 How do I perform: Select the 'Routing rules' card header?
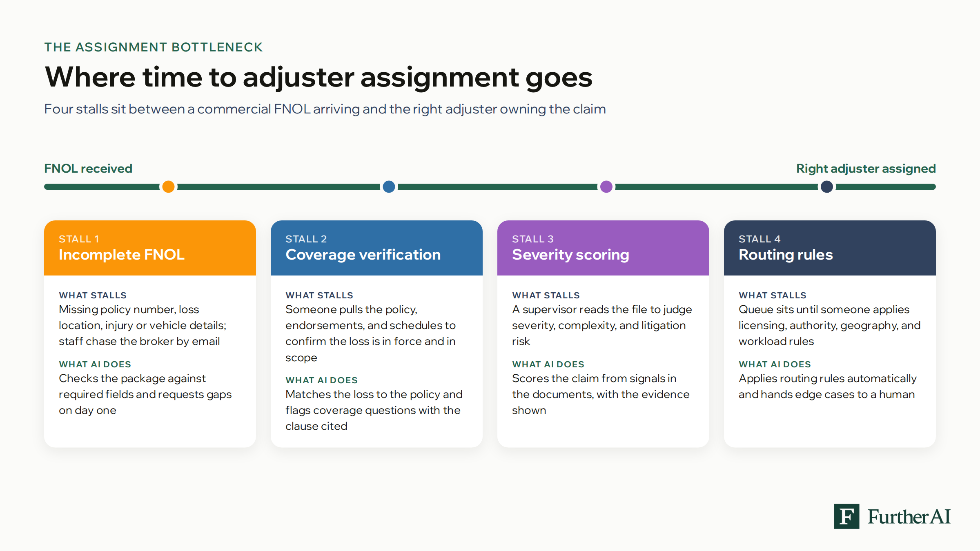point(830,248)
